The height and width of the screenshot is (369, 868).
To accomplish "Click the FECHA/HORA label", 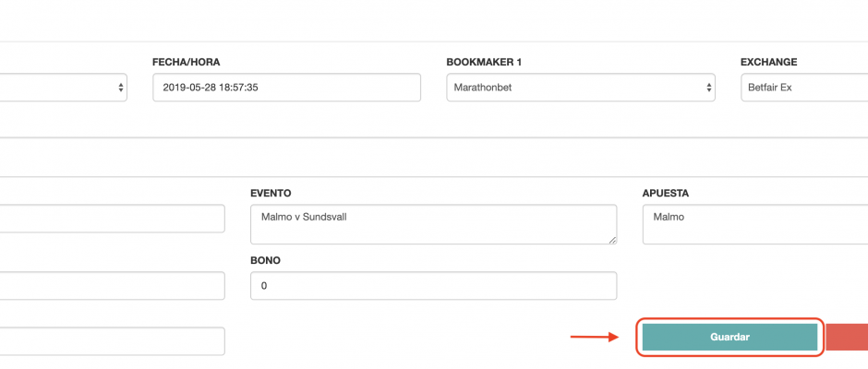I will pos(186,62).
